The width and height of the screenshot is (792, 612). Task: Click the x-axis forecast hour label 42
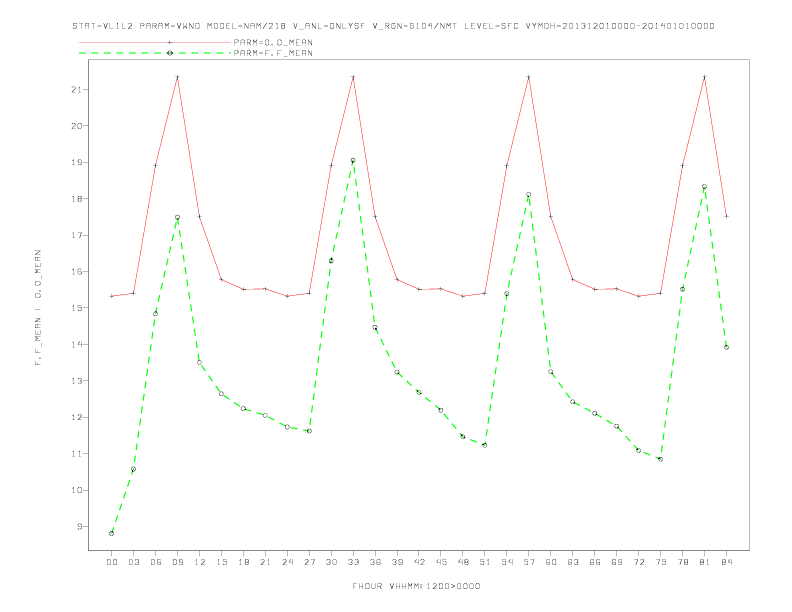tap(419, 562)
